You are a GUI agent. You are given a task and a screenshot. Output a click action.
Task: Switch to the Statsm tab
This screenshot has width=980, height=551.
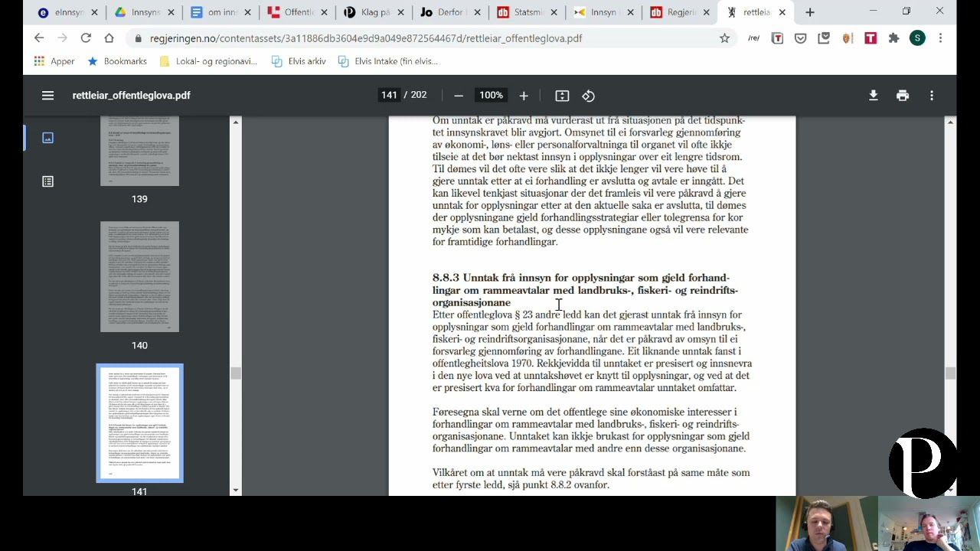(521, 12)
